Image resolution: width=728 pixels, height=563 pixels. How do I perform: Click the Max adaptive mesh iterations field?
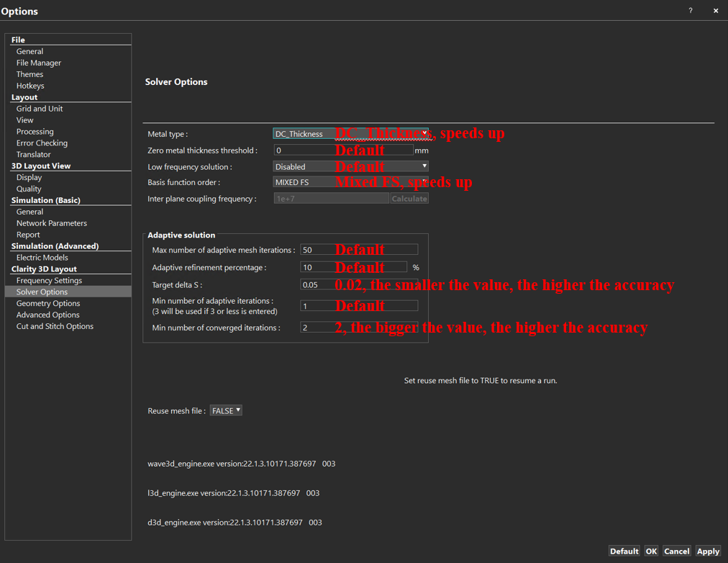359,249
